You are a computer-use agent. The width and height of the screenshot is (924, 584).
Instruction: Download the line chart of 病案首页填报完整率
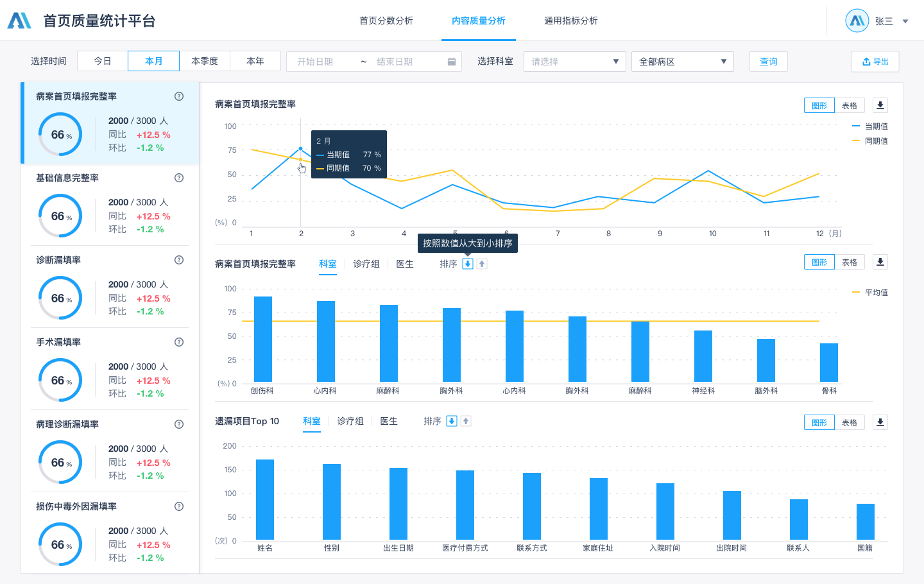pos(880,105)
